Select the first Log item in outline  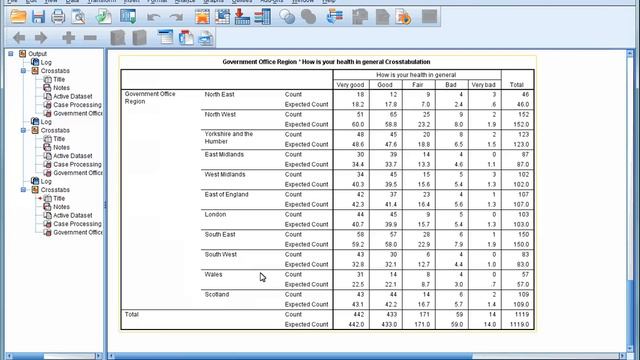46,62
